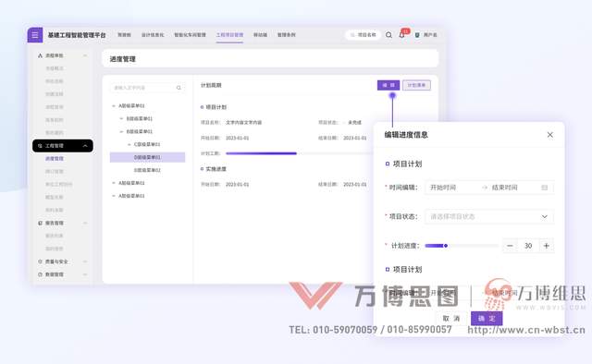The height and width of the screenshot is (364, 592).
Task: Select 数据管理 sidebar menu label
Action: coord(55,274)
